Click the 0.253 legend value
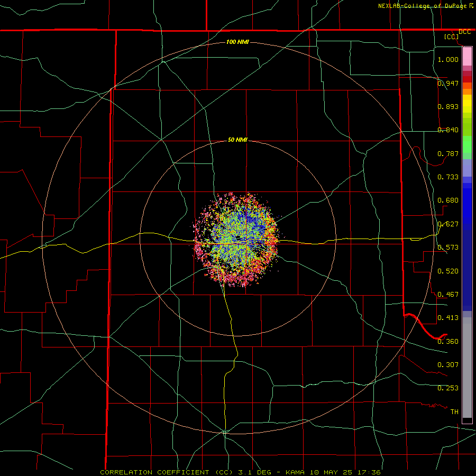Image resolution: width=476 pixels, height=476 pixels. point(448,388)
